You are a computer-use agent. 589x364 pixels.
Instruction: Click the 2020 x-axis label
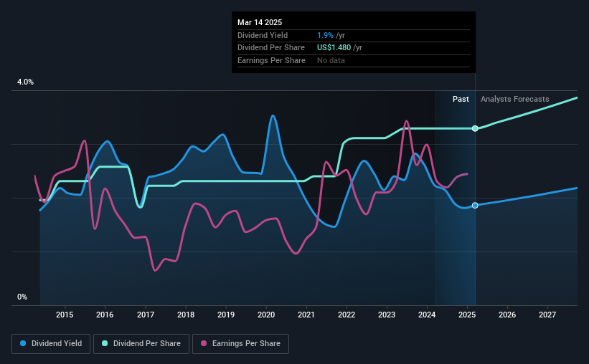pyautogui.click(x=266, y=315)
